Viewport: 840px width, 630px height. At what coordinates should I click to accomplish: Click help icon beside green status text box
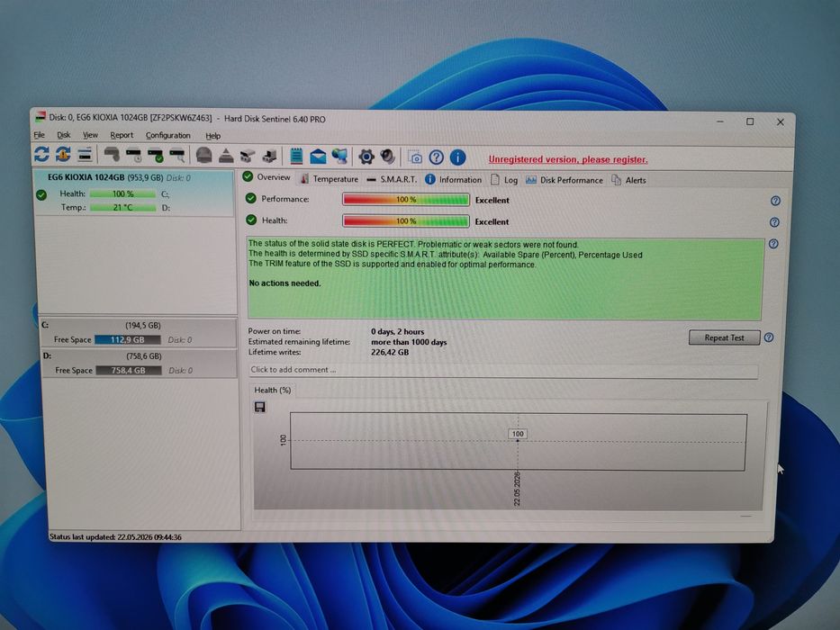pyautogui.click(x=773, y=244)
